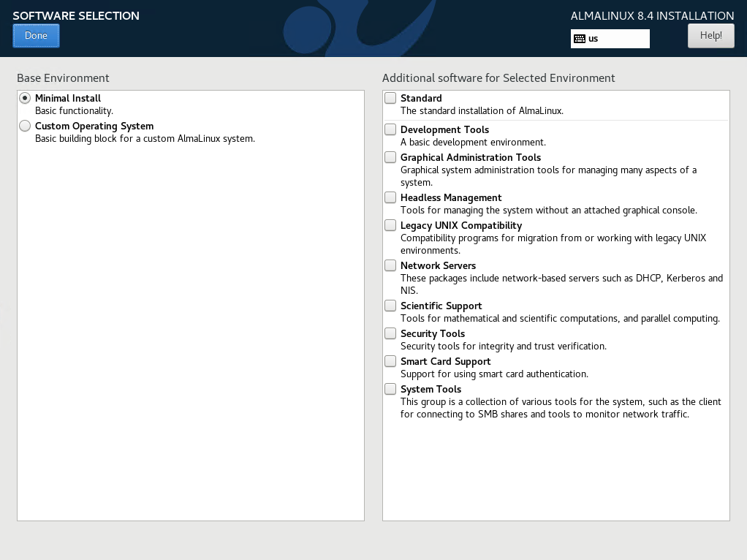Screen dimensions: 747x560
Task: Click the 'Headless Management' title text
Action: click(x=451, y=198)
